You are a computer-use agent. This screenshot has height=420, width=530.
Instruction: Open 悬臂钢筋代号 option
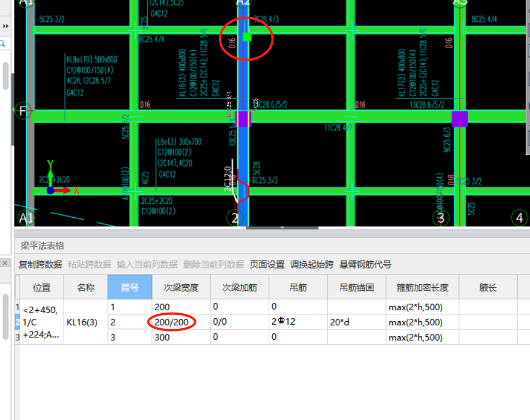[365, 264]
